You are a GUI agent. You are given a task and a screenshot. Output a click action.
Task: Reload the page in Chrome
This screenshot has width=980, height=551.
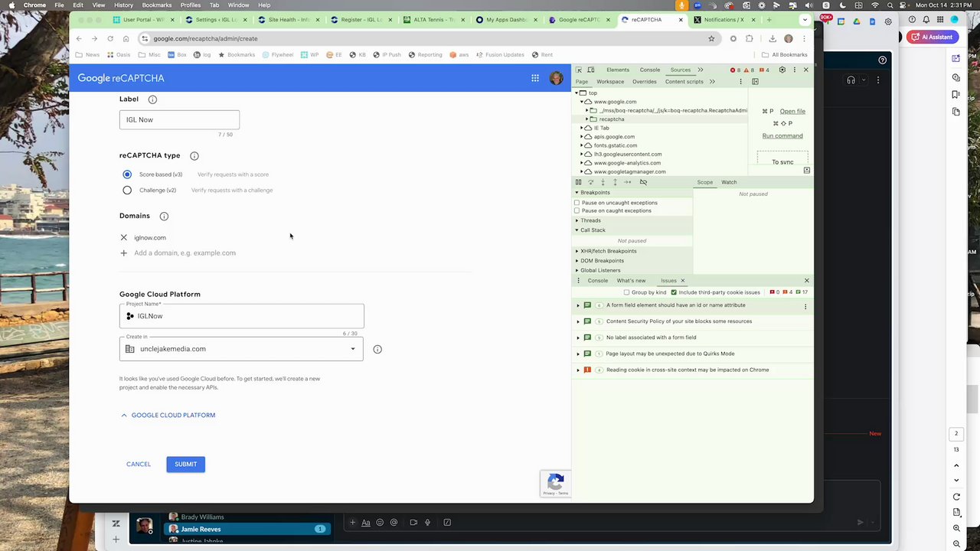tap(110, 38)
